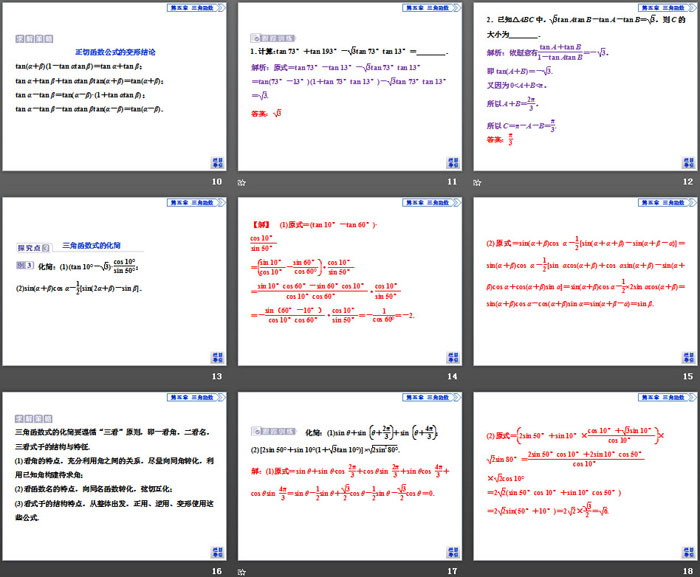The image size is (700, 577).
Task: Click the animation star icon under slide 17
Action: pos(242,572)
